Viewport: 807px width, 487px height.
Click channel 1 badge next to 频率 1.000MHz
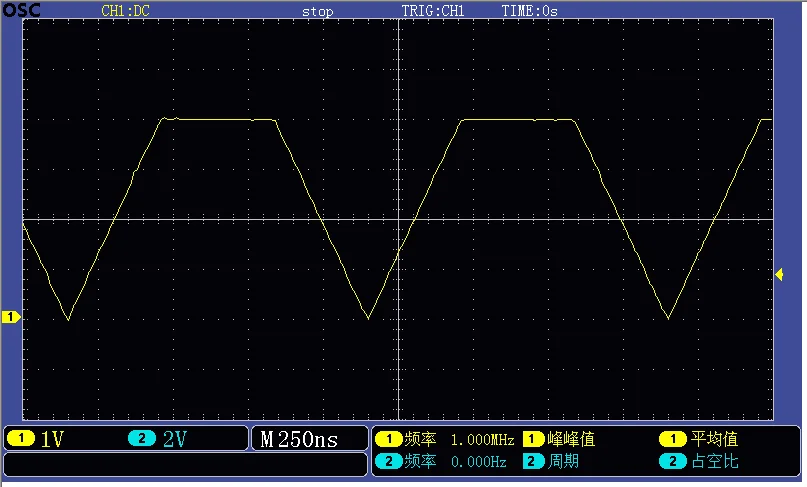click(x=389, y=439)
